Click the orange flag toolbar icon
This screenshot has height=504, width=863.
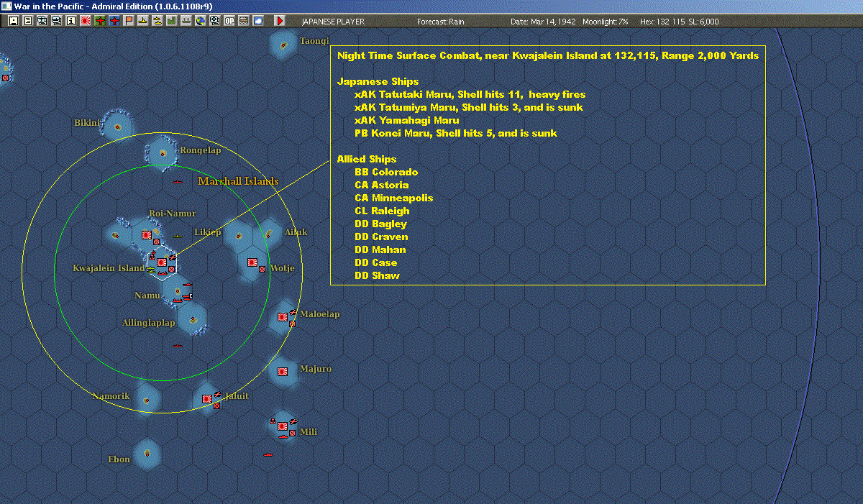click(x=129, y=21)
